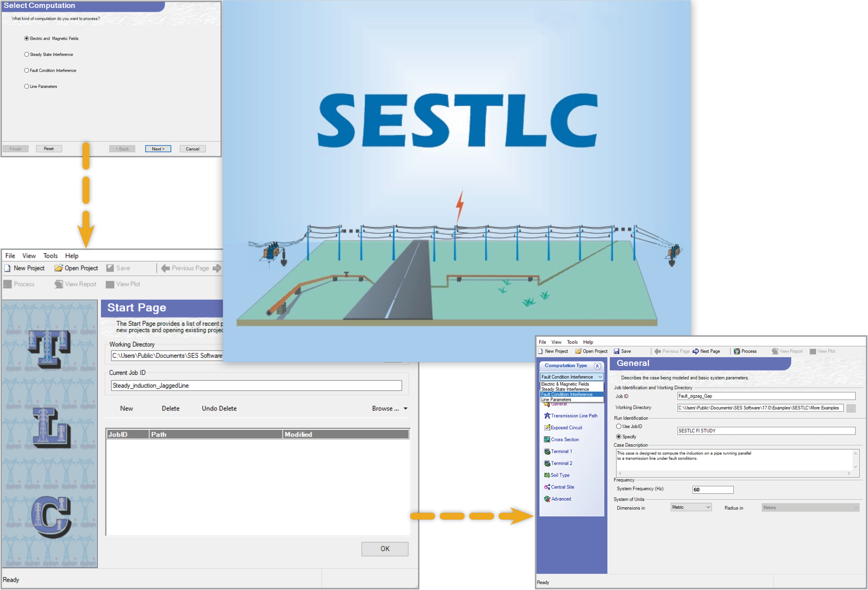The width and height of the screenshot is (868, 590).
Task: Click Modified column header
Action: (346, 435)
